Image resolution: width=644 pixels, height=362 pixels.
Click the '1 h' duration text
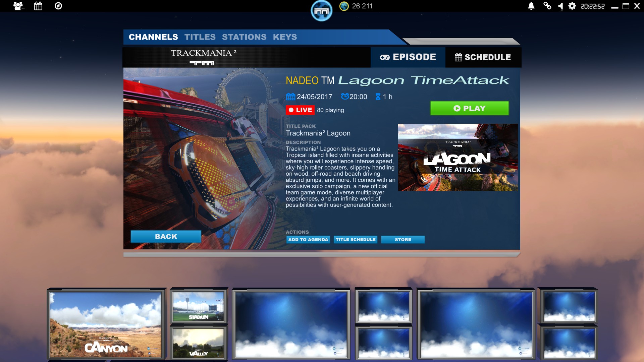(387, 97)
